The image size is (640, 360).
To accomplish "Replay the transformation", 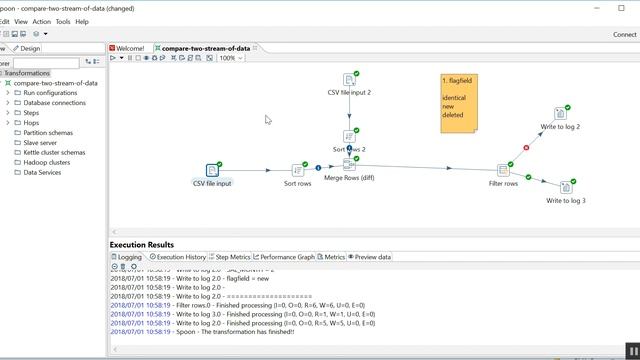I will tap(162, 58).
